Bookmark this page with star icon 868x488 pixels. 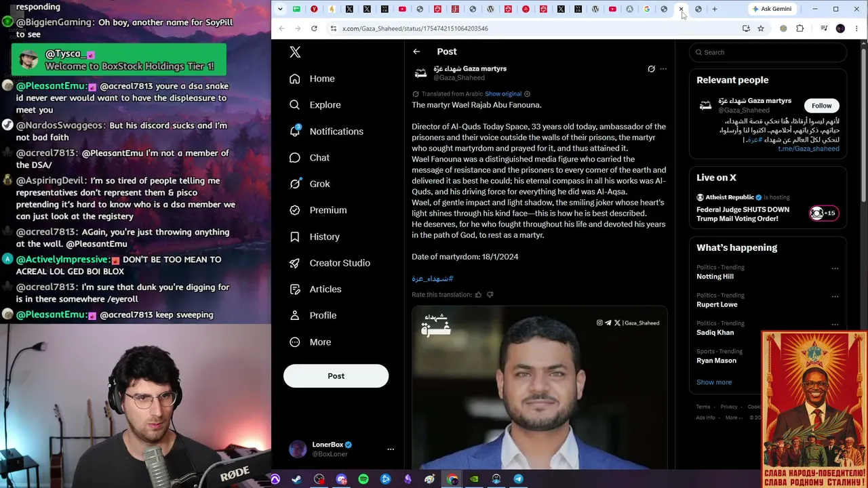pos(761,28)
